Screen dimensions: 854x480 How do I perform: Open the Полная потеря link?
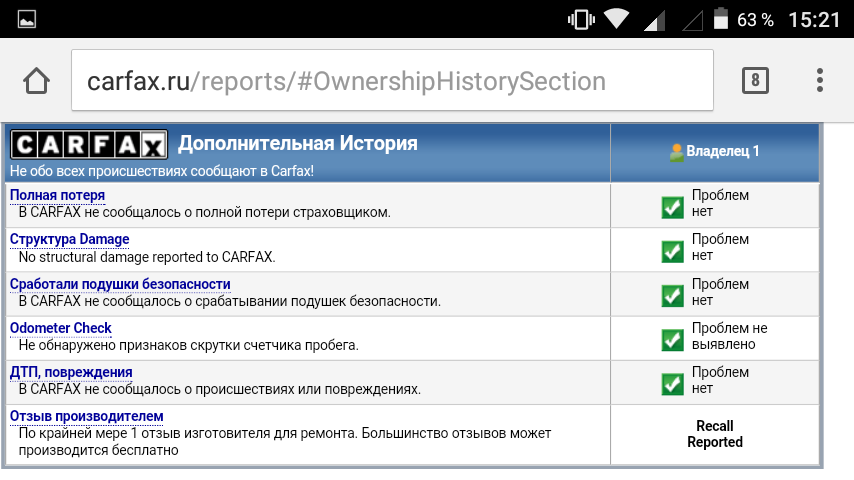(x=57, y=195)
